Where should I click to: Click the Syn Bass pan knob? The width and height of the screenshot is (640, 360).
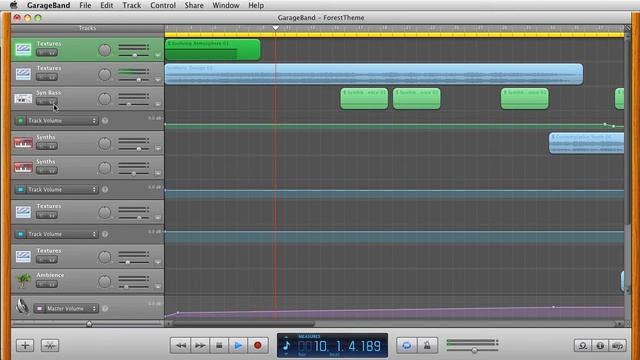coord(105,99)
